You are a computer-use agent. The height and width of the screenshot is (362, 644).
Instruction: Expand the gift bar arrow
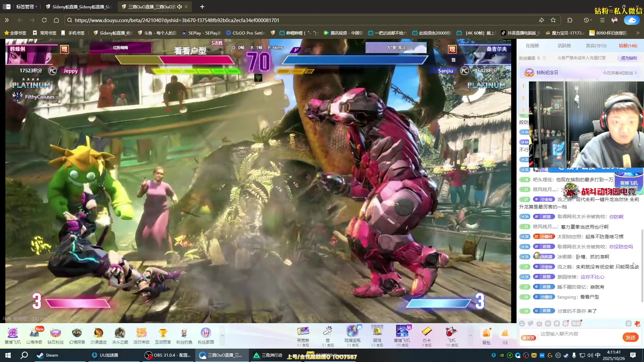pos(470,336)
